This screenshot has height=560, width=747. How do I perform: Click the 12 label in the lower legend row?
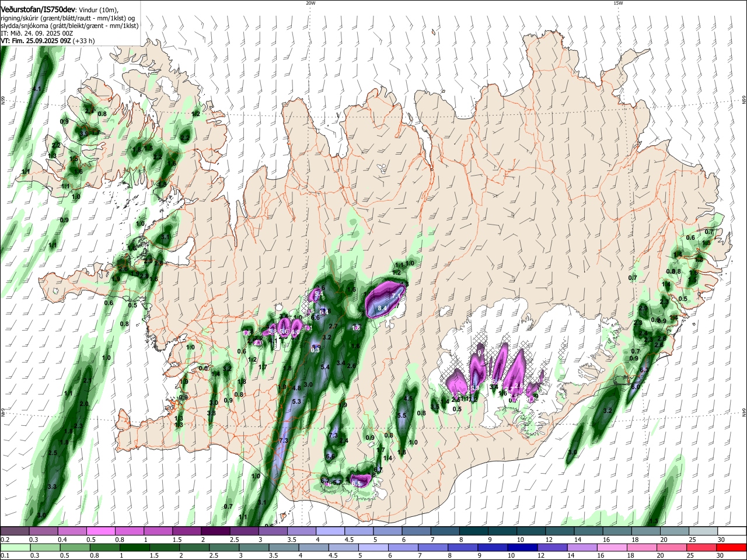click(x=541, y=556)
